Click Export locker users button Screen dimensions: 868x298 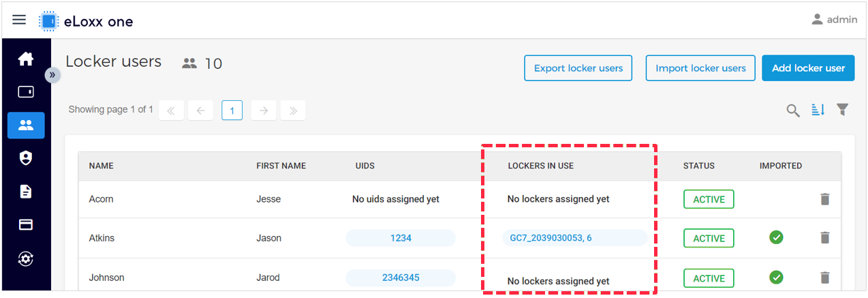click(578, 68)
